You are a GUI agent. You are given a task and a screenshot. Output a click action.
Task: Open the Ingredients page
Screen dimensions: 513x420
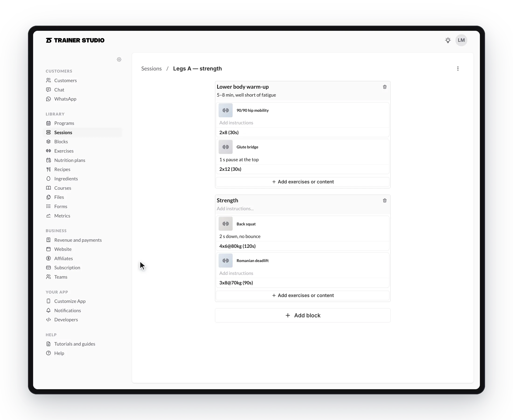point(83,178)
